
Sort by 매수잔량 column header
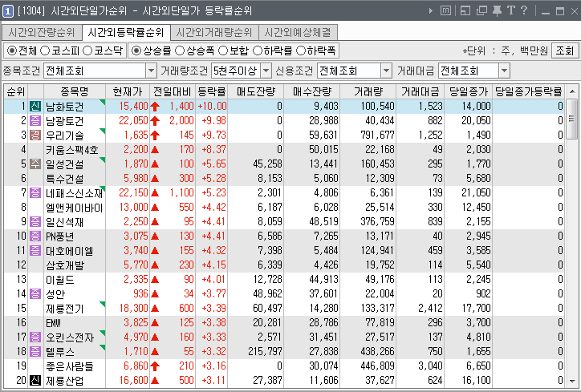click(311, 91)
